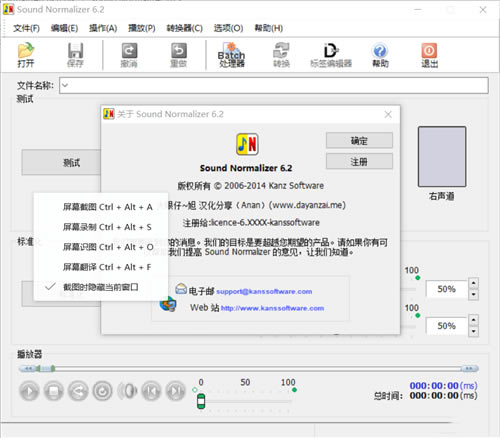Click the play button in the player

[x=29, y=391]
